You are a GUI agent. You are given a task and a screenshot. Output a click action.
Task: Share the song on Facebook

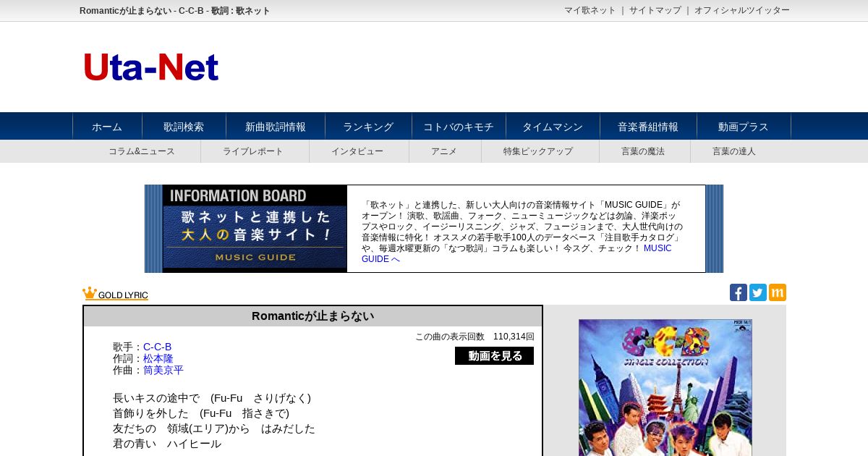pos(739,292)
